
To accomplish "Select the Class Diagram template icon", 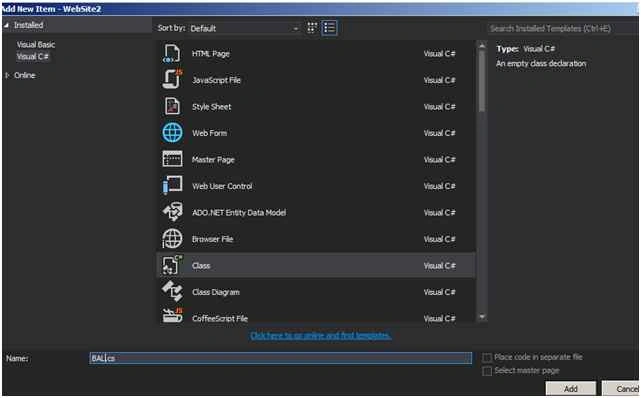I will [173, 291].
